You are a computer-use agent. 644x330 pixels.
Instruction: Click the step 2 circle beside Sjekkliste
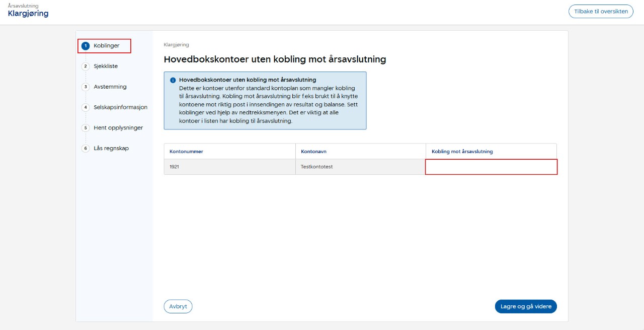pyautogui.click(x=86, y=67)
